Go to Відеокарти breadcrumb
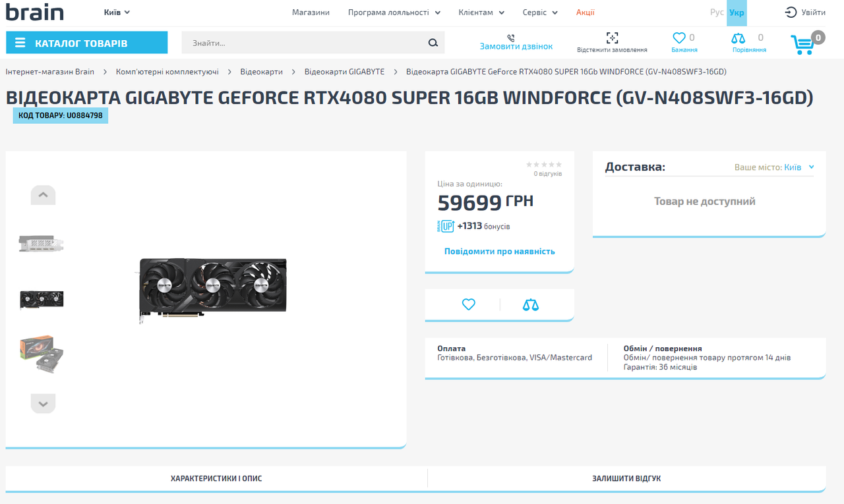Viewport: 844px width, 504px height. (x=261, y=71)
